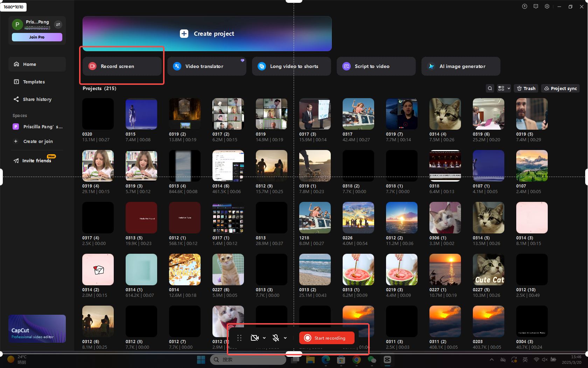The image size is (588, 368).
Task: Click the Create project banner
Action: click(207, 34)
